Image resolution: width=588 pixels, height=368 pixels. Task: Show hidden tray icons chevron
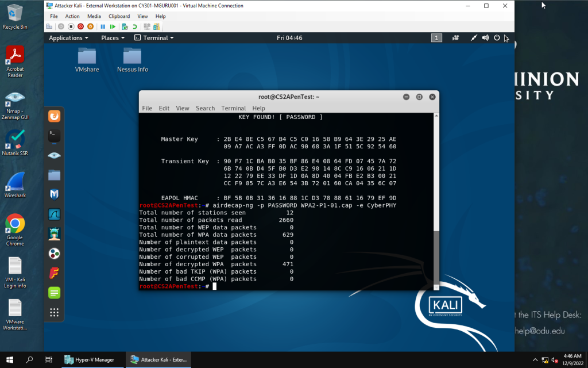coord(535,360)
